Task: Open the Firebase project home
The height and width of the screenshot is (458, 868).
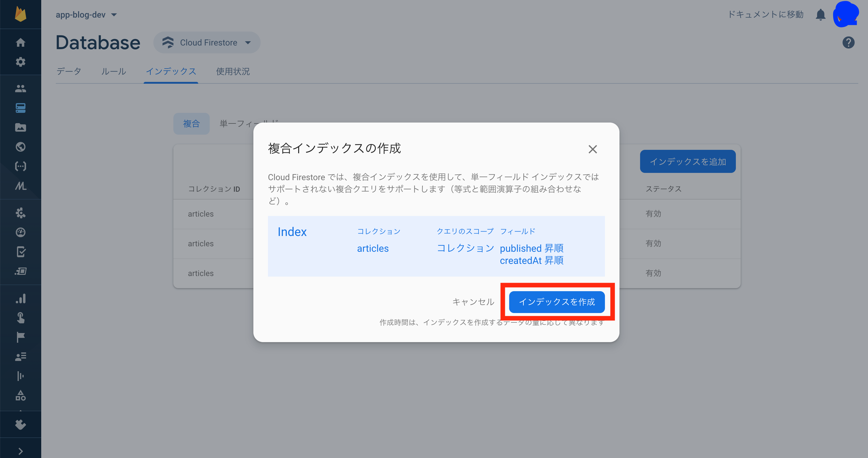Action: pyautogui.click(x=21, y=42)
